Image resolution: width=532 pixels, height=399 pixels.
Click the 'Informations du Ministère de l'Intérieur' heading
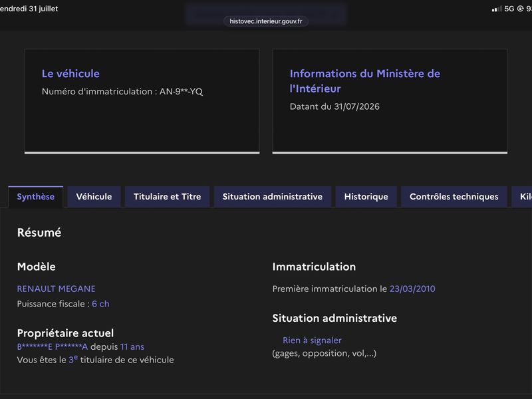(x=364, y=81)
